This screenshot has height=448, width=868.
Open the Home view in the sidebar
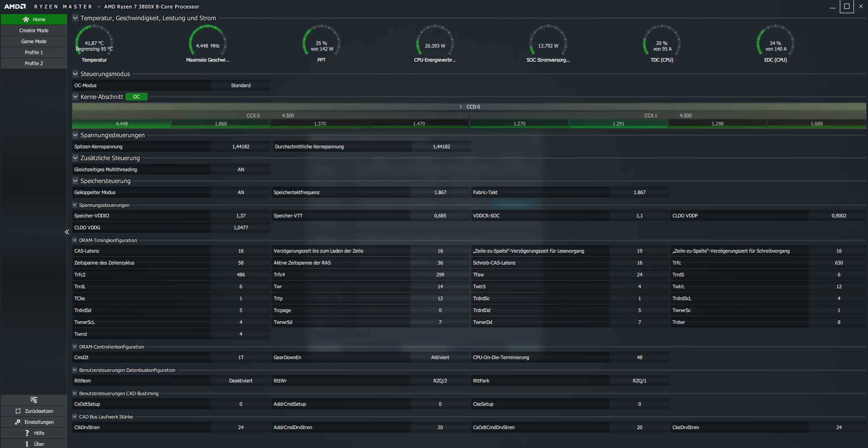(34, 19)
